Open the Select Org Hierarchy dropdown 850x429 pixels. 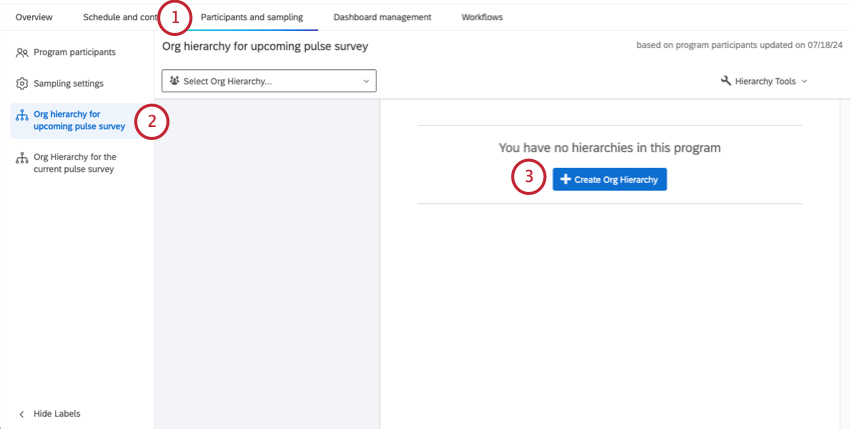tap(268, 81)
